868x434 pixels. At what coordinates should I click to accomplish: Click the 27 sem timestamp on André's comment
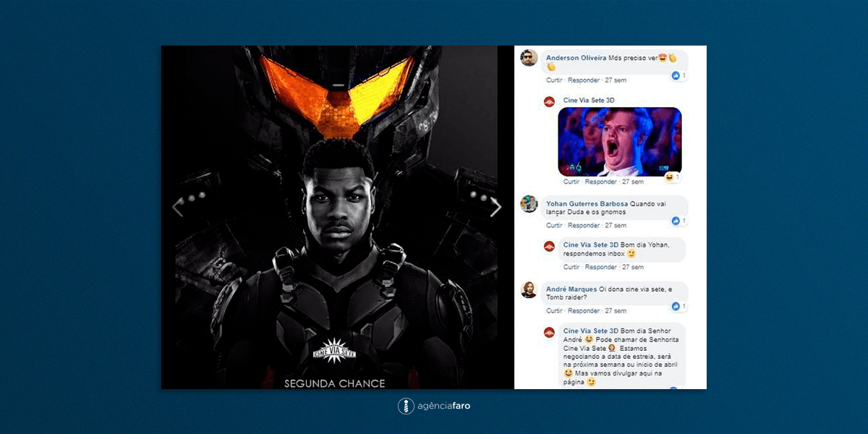click(616, 311)
